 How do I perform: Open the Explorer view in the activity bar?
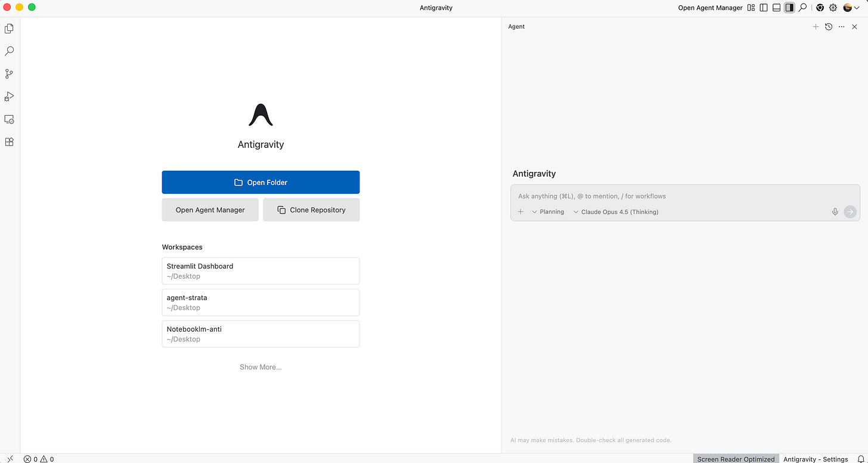[9, 29]
